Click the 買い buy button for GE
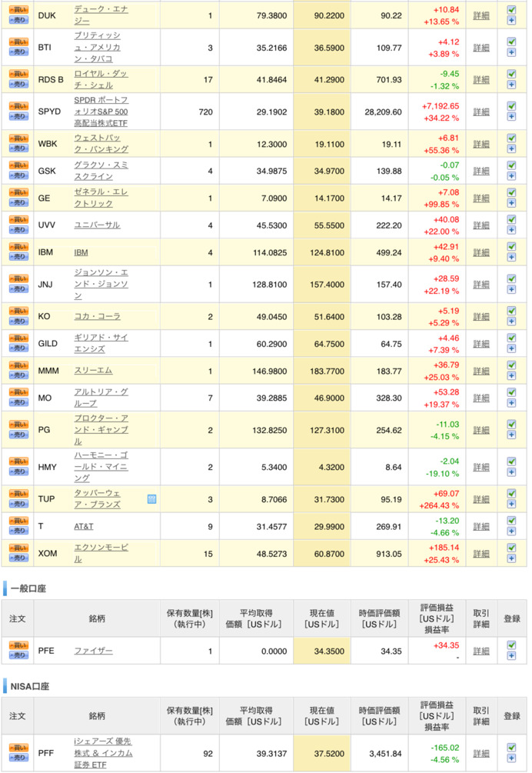This screenshot has width=532, height=773. (x=18, y=192)
